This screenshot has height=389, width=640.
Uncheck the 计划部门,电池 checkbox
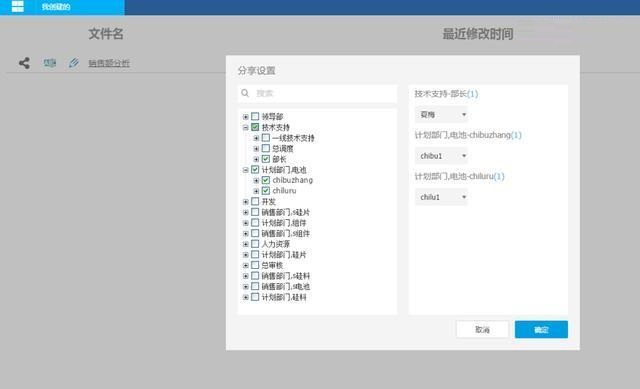pyautogui.click(x=255, y=169)
